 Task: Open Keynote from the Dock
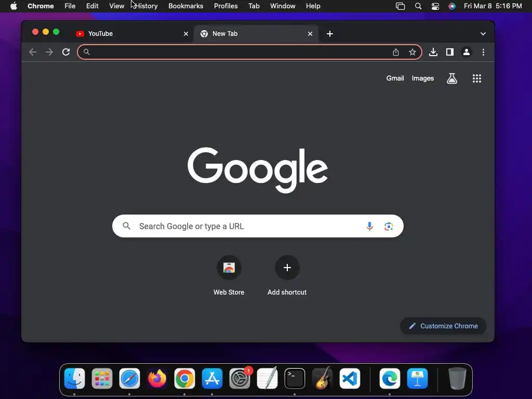coord(417,378)
